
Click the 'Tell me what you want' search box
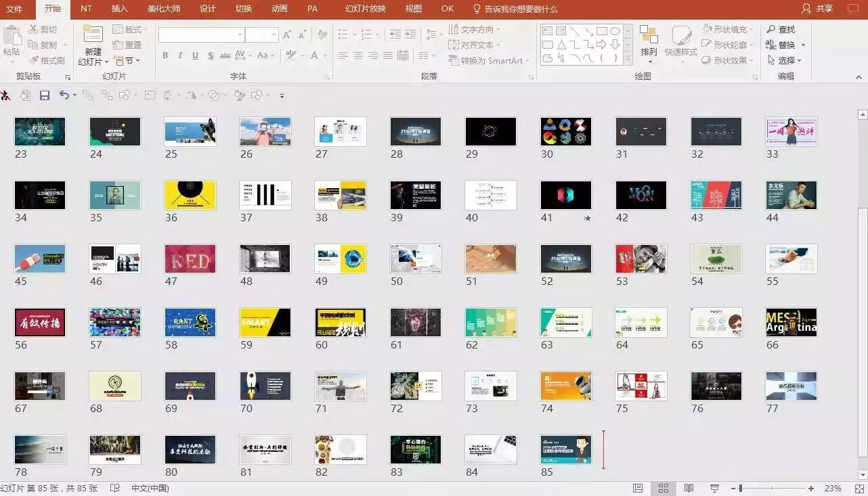click(x=515, y=9)
